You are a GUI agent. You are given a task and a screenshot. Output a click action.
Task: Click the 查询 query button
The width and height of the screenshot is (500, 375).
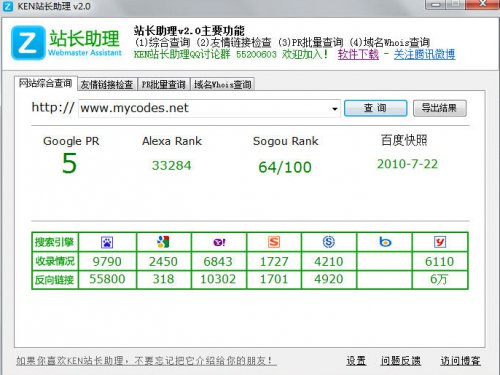375,108
